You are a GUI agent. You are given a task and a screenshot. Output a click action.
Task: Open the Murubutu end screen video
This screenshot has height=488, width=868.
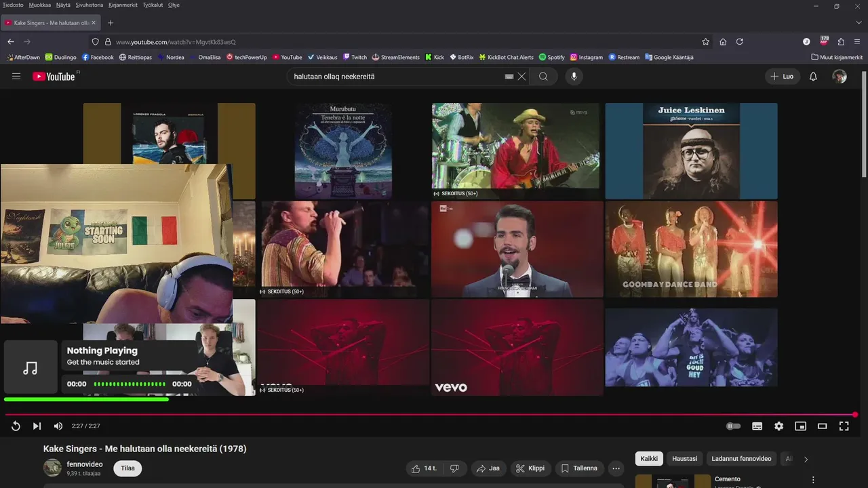[343, 151]
